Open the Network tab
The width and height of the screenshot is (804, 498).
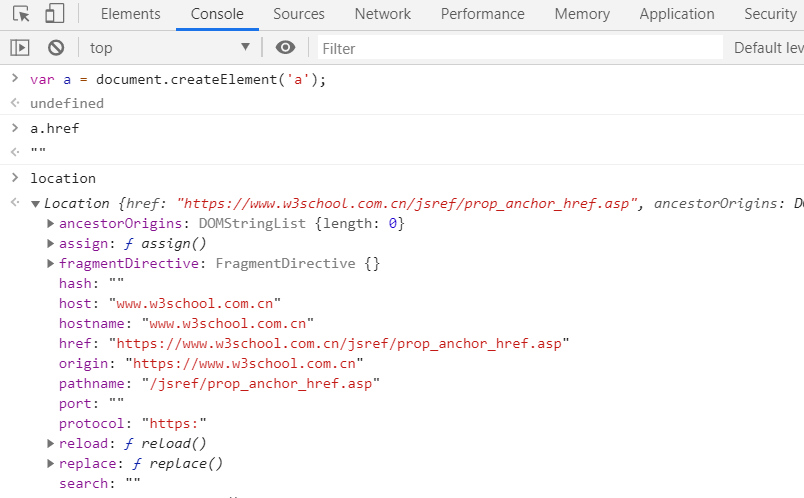point(383,14)
